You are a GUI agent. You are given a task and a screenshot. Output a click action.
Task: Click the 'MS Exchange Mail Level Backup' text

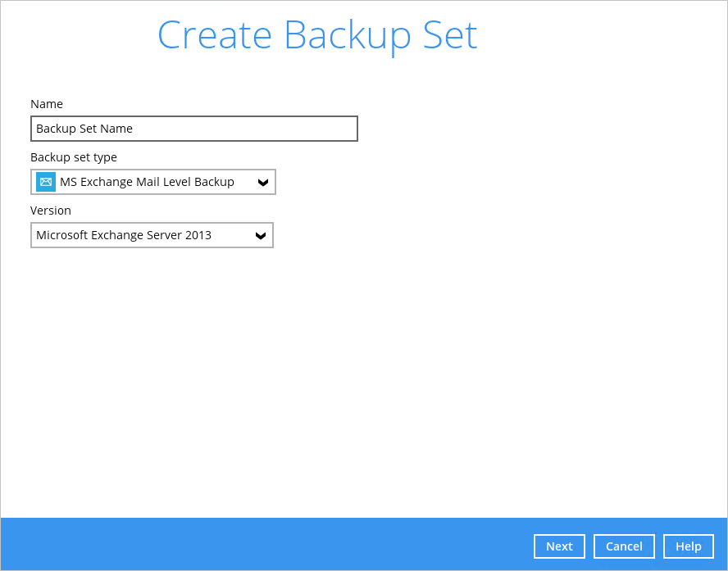pos(147,182)
